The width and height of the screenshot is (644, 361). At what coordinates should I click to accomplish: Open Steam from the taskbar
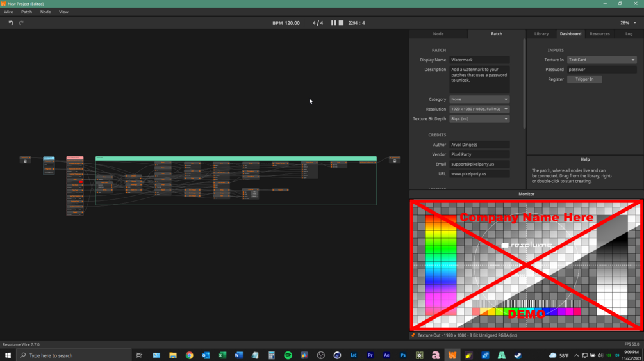click(518, 355)
